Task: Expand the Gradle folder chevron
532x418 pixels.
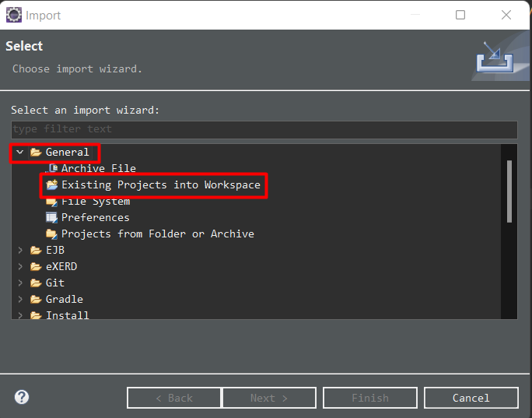Action: 20,299
